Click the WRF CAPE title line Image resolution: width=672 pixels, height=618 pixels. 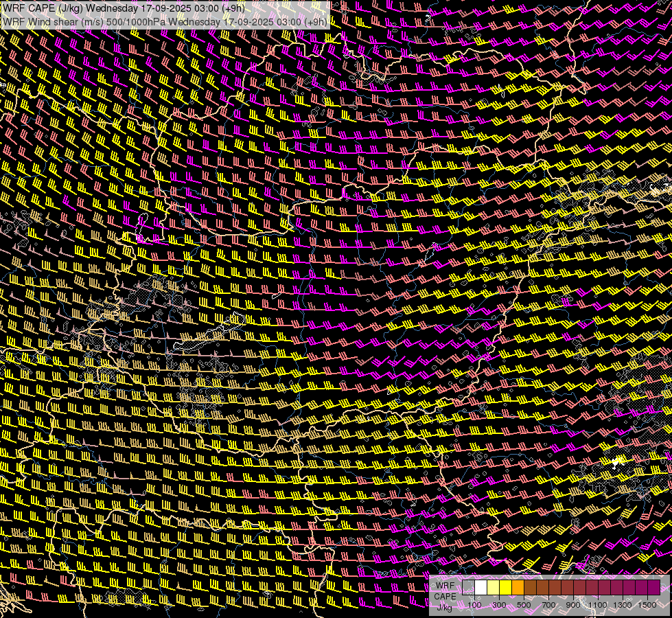point(124,8)
